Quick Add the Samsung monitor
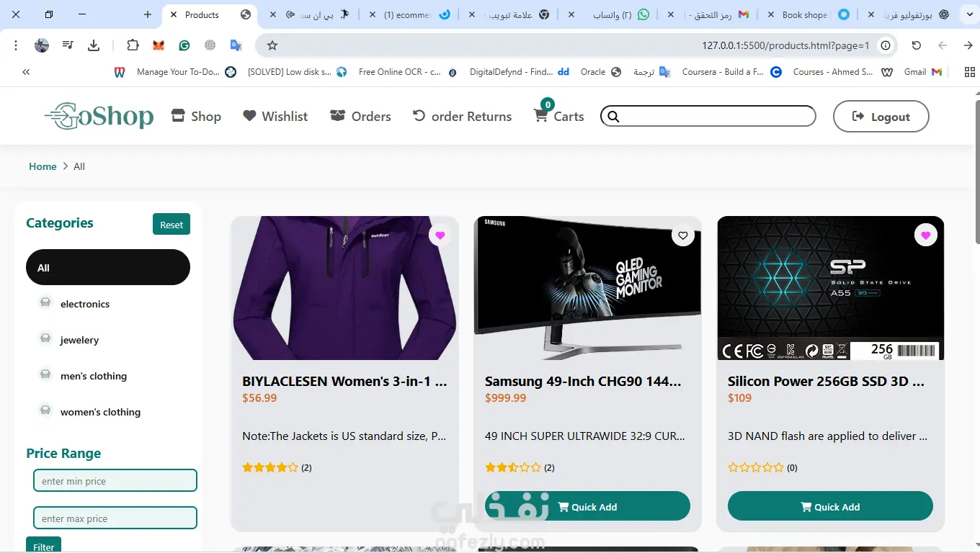The width and height of the screenshot is (980, 553). tap(587, 506)
